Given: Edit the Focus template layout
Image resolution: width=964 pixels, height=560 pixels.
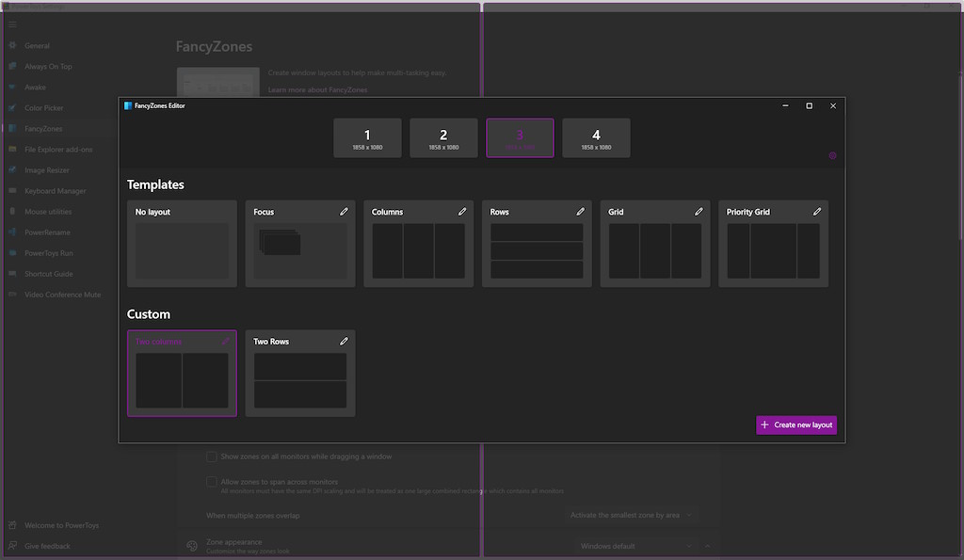Looking at the screenshot, I should [x=344, y=212].
